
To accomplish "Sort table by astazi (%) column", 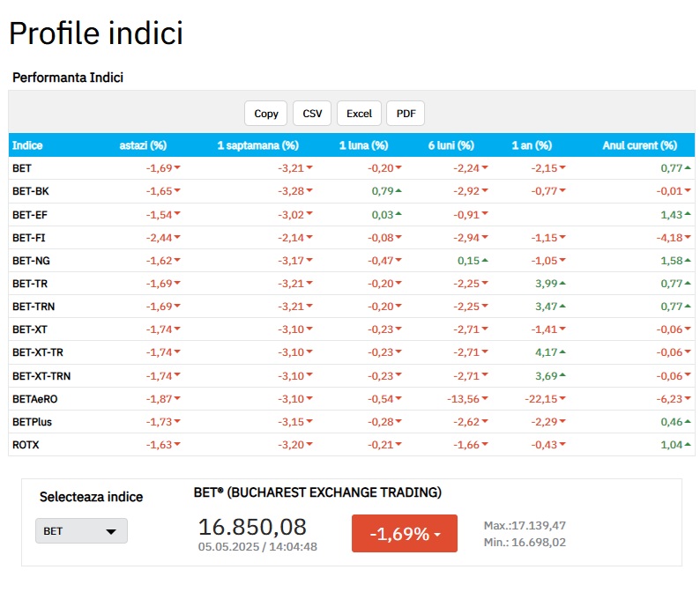I will (x=143, y=145).
